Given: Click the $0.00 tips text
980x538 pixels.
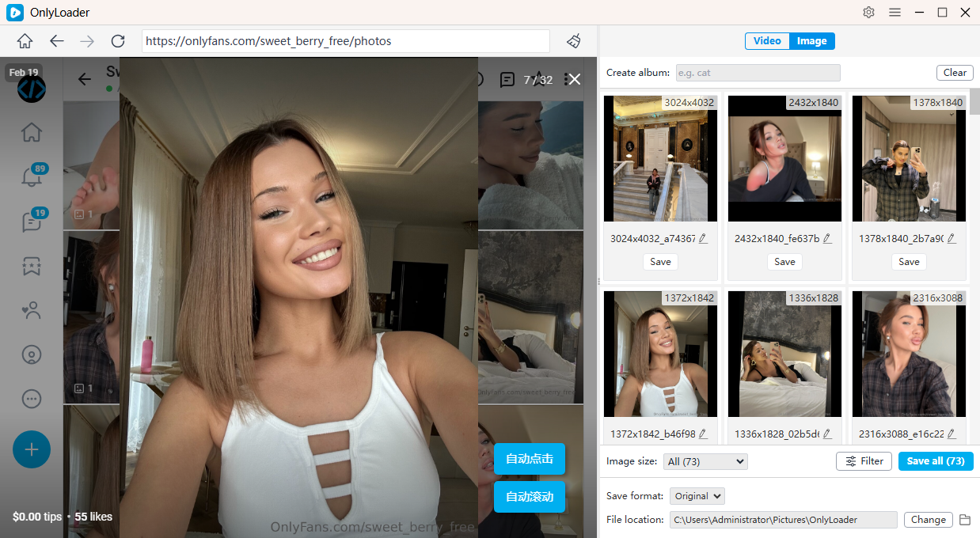Looking at the screenshot, I should tap(37, 517).
